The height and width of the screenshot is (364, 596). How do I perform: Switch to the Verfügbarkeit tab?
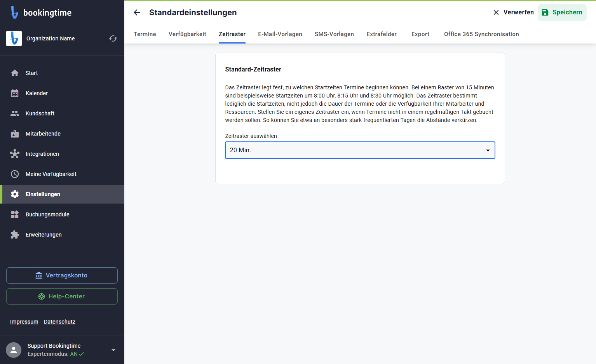pos(187,34)
